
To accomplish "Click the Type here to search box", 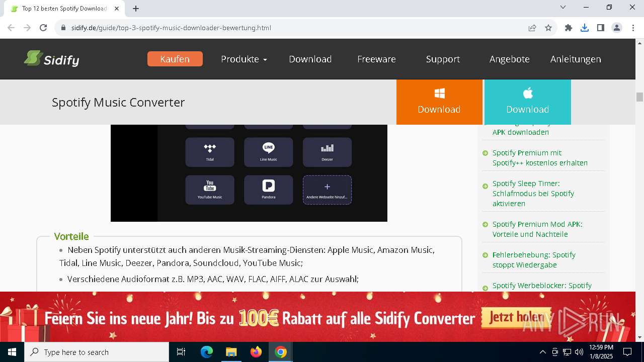I will (97, 352).
